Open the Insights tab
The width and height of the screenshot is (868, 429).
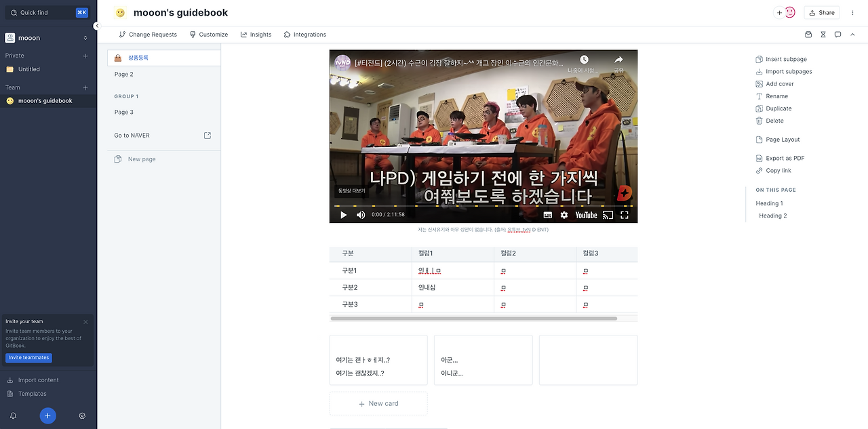[256, 35]
